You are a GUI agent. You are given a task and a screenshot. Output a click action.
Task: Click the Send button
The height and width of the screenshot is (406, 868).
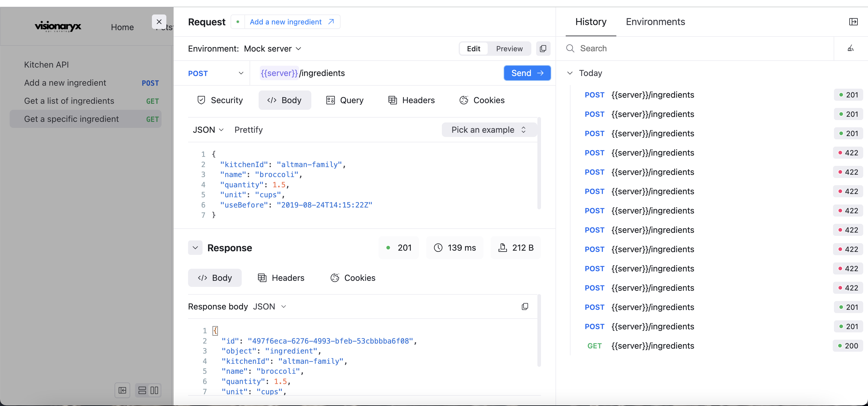(527, 73)
